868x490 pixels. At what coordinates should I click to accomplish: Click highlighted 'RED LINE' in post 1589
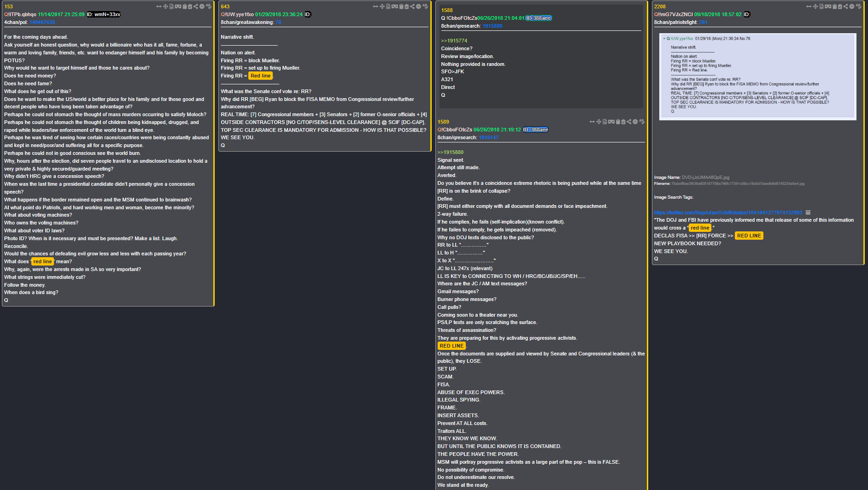coord(452,346)
